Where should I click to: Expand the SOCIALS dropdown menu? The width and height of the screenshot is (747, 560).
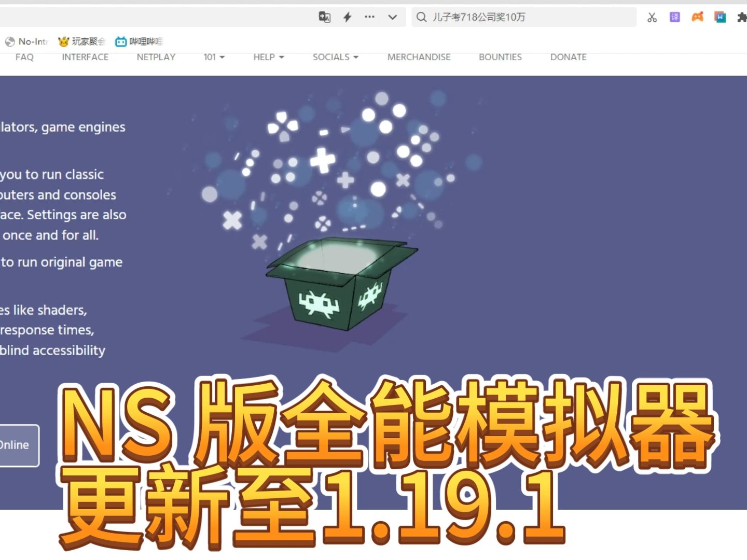click(x=336, y=57)
